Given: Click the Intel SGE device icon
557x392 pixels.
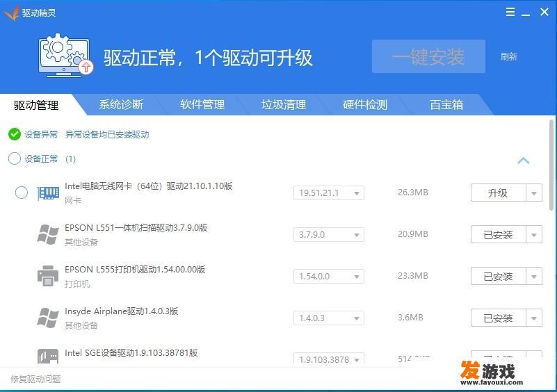Looking at the screenshot, I should (48, 356).
